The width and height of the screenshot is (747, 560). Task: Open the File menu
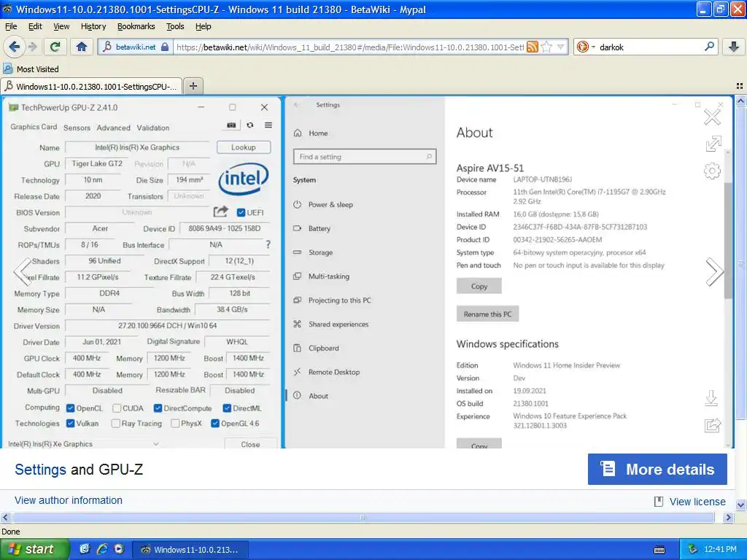click(x=11, y=26)
